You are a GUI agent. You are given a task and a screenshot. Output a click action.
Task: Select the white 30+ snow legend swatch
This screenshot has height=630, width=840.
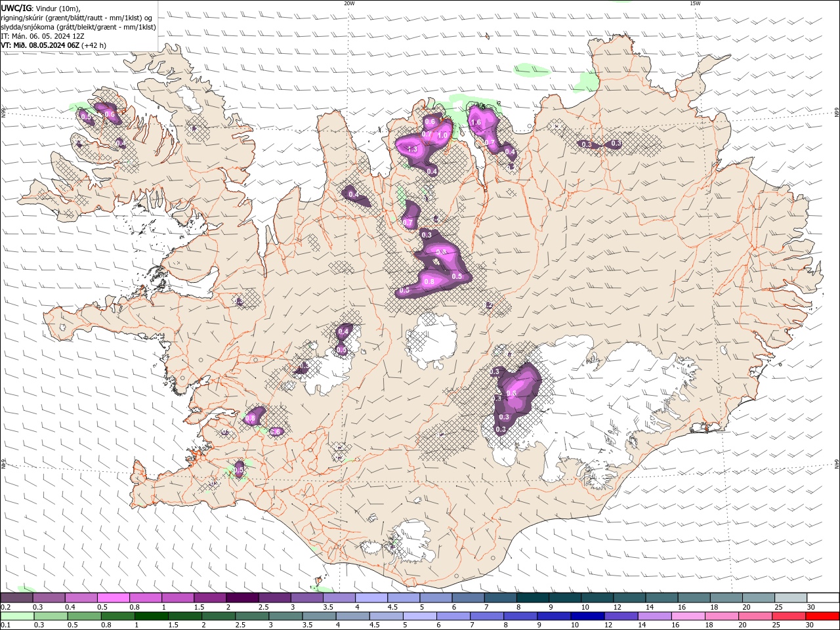click(x=823, y=598)
